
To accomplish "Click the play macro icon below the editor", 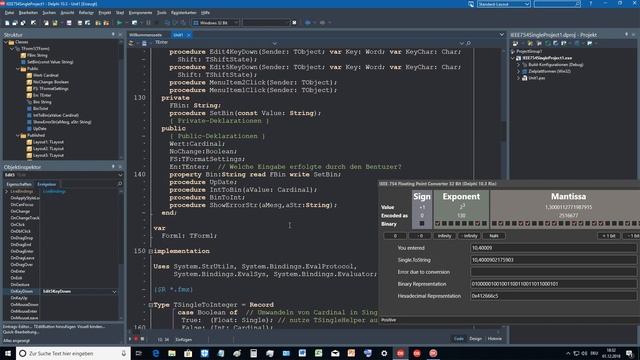I will click(x=130, y=339).
